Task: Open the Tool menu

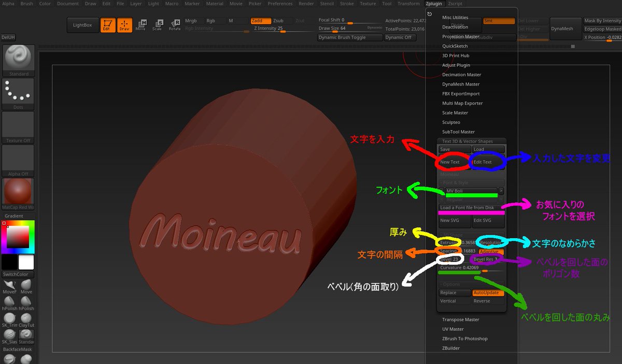Action: tap(387, 4)
